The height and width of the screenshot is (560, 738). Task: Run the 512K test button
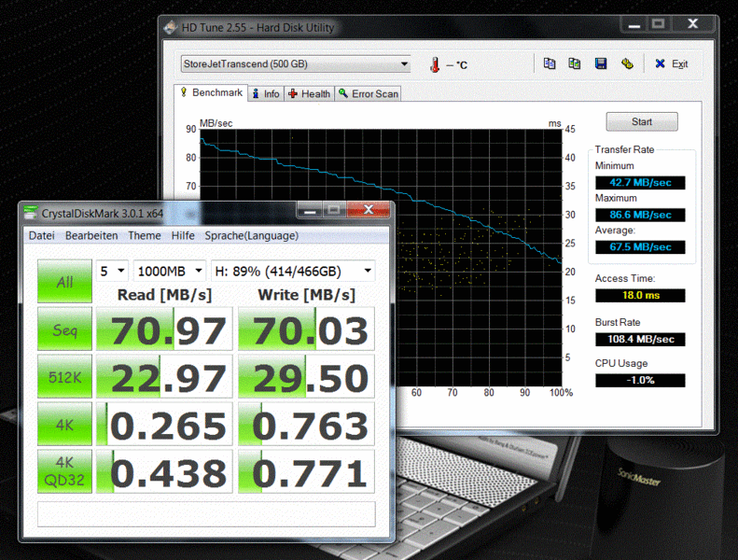tap(65, 377)
